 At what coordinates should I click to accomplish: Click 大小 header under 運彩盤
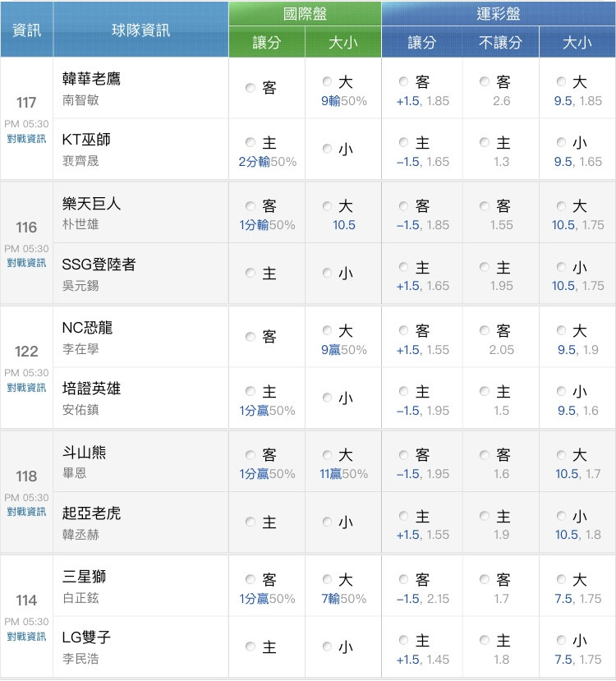coord(577,42)
